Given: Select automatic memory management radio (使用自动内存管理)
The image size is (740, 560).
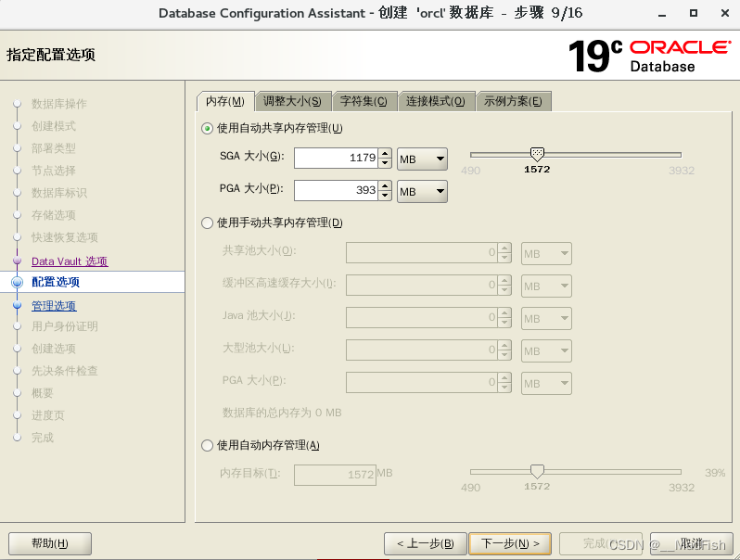Looking at the screenshot, I should pyautogui.click(x=207, y=445).
